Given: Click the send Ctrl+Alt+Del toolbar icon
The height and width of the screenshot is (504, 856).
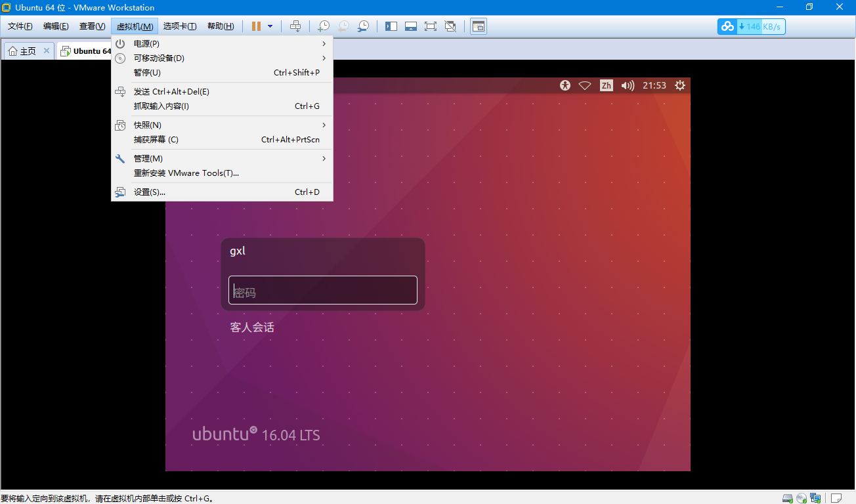Looking at the screenshot, I should [295, 26].
